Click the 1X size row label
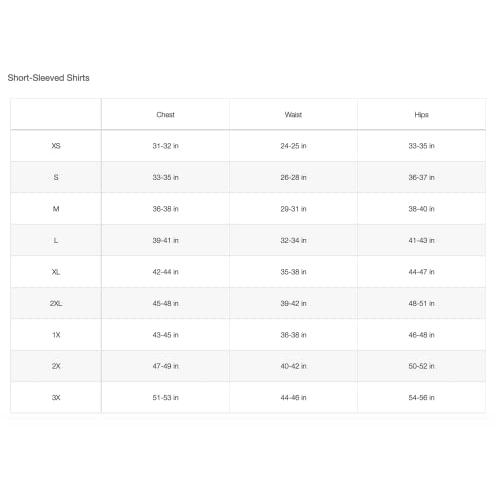The width and height of the screenshot is (496, 496). click(x=56, y=335)
